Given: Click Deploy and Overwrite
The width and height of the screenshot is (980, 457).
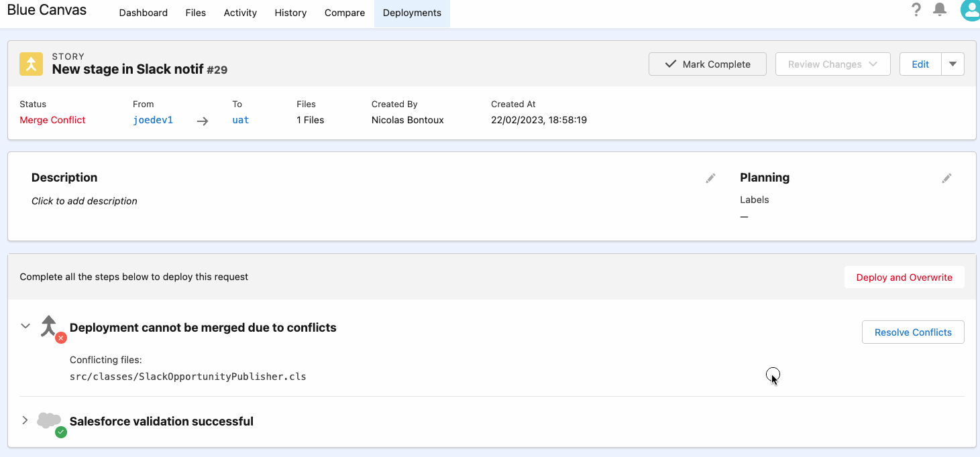Looking at the screenshot, I should pos(904,277).
